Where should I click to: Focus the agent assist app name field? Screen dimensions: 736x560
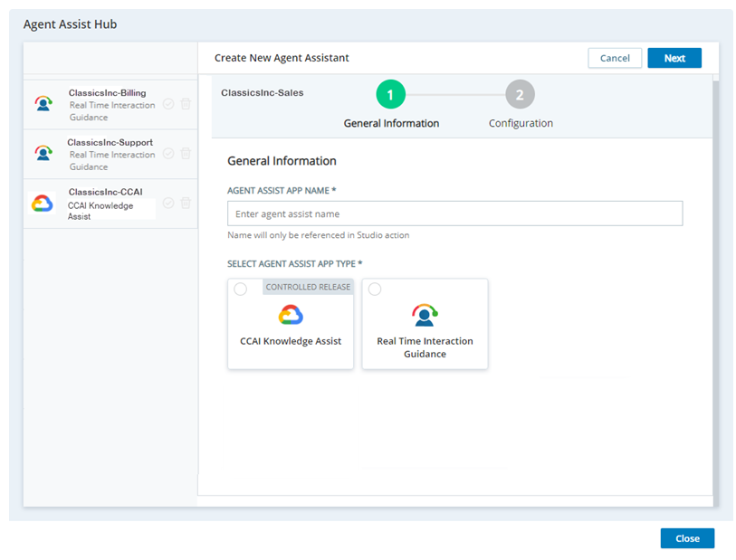(x=454, y=214)
